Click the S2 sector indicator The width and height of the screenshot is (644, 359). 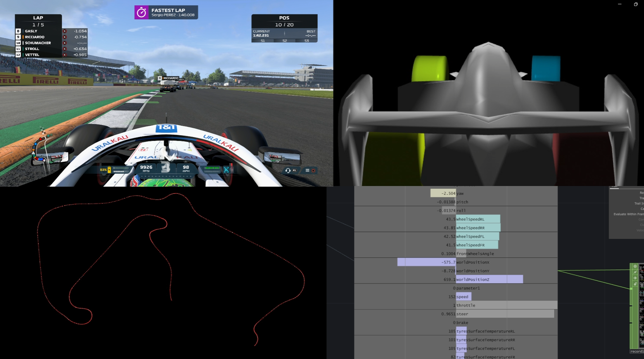pyautogui.click(x=285, y=41)
